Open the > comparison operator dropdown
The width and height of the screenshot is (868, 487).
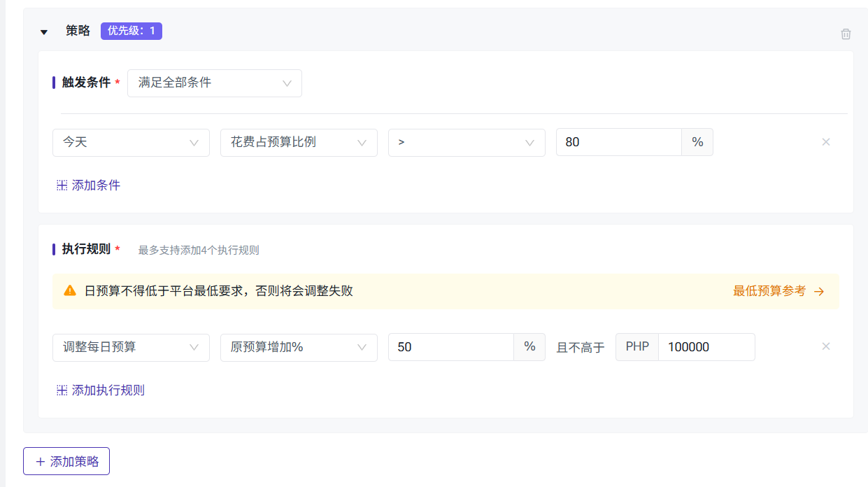(467, 143)
